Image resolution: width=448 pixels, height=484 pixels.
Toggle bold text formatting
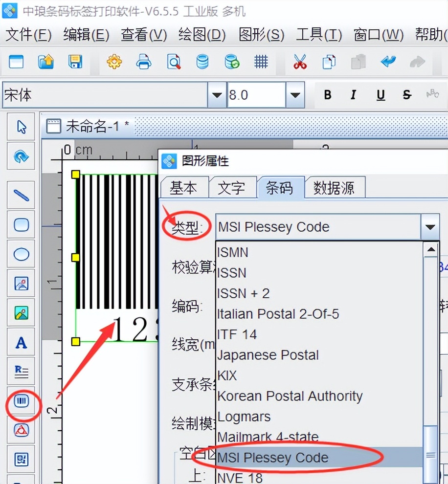(327, 95)
